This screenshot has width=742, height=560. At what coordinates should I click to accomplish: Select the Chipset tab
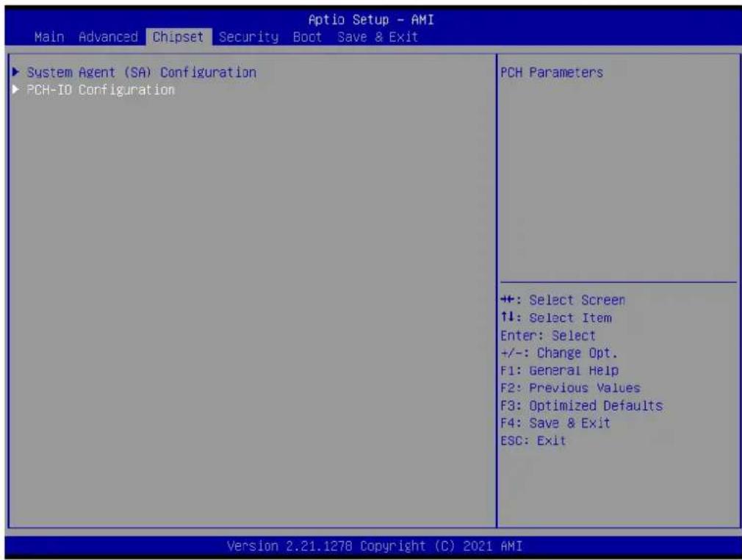tap(179, 37)
